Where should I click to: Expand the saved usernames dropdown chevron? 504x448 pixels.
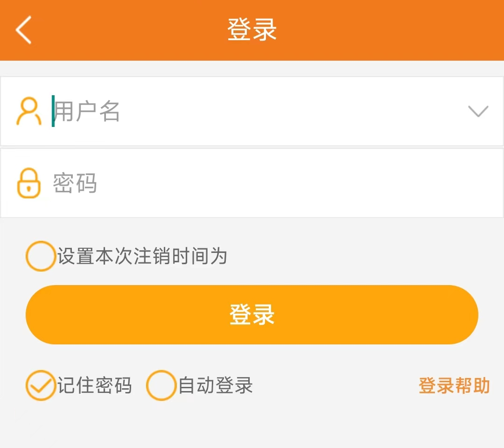point(478,111)
